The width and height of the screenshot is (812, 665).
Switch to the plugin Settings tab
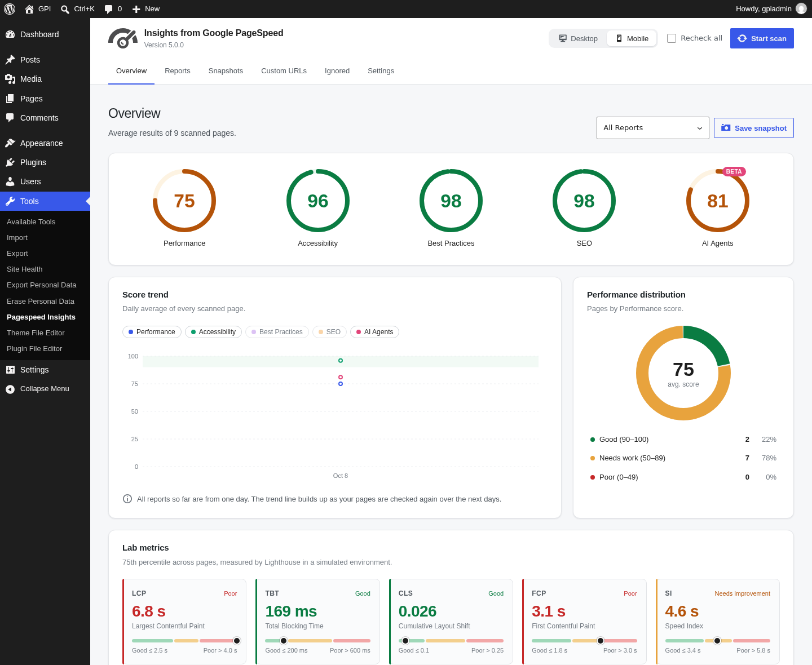[x=381, y=71]
